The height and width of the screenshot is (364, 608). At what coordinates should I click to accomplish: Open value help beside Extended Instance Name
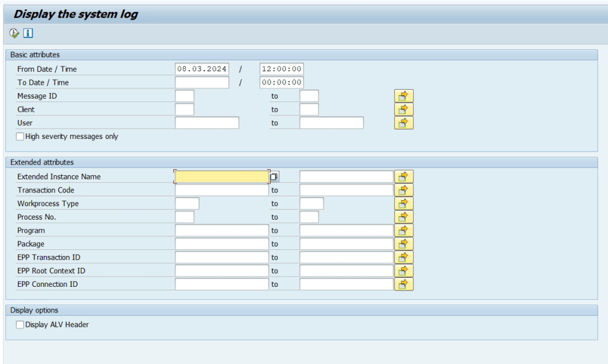pyautogui.click(x=274, y=177)
